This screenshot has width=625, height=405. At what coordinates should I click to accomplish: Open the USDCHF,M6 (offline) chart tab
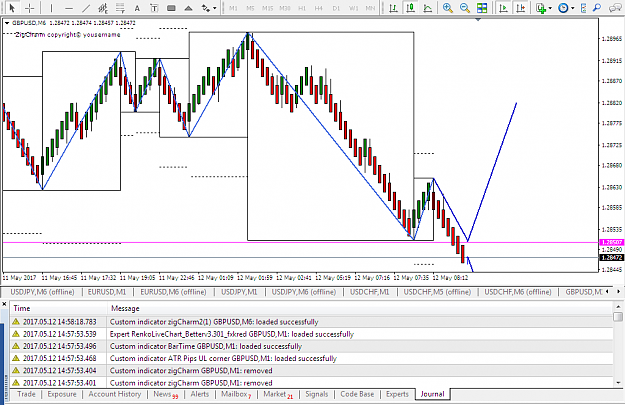point(518,292)
